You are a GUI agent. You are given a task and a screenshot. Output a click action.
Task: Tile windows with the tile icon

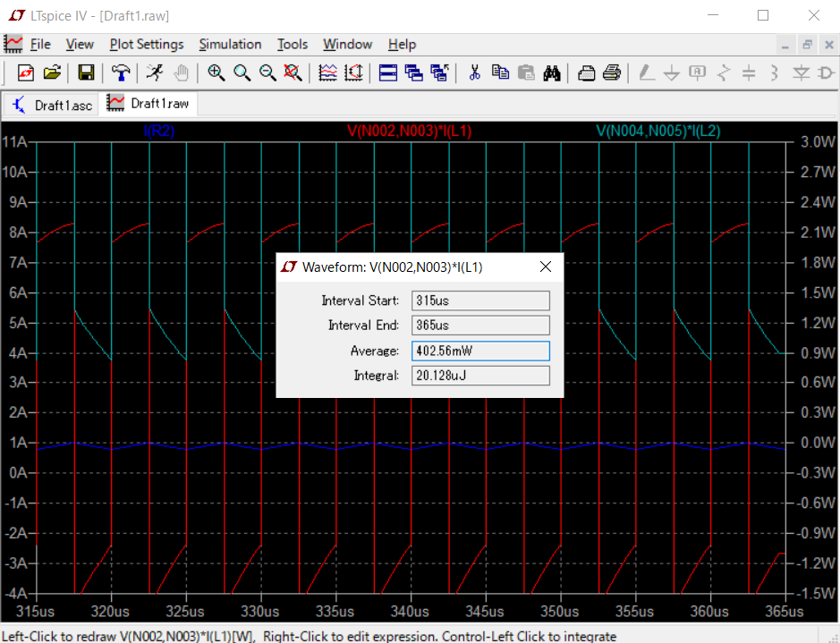tap(388, 72)
